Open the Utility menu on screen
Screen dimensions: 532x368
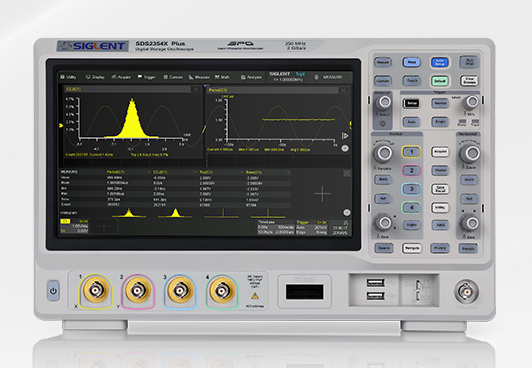click(x=68, y=77)
